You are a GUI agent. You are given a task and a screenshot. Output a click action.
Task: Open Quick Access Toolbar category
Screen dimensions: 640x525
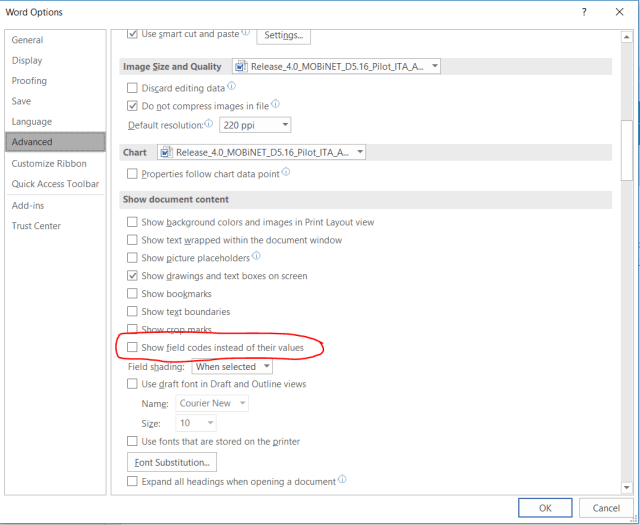click(x=55, y=184)
